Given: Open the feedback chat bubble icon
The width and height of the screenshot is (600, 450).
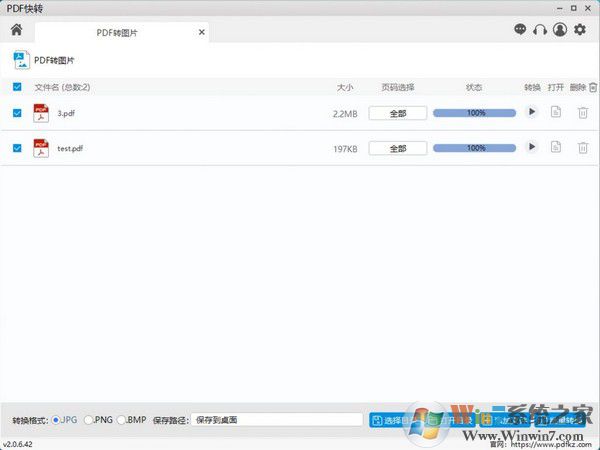Looking at the screenshot, I should pos(520,29).
